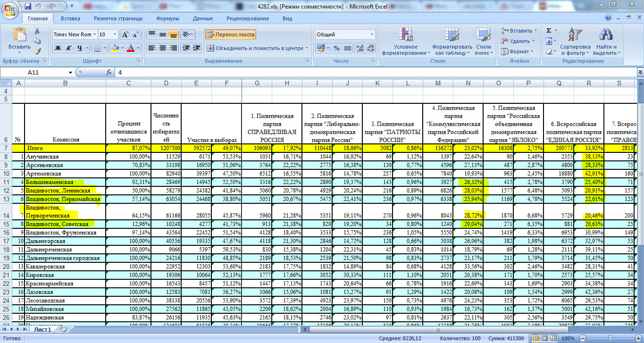644x343 pixels.
Task: Increase font size with the large A icon
Action: tap(125, 34)
